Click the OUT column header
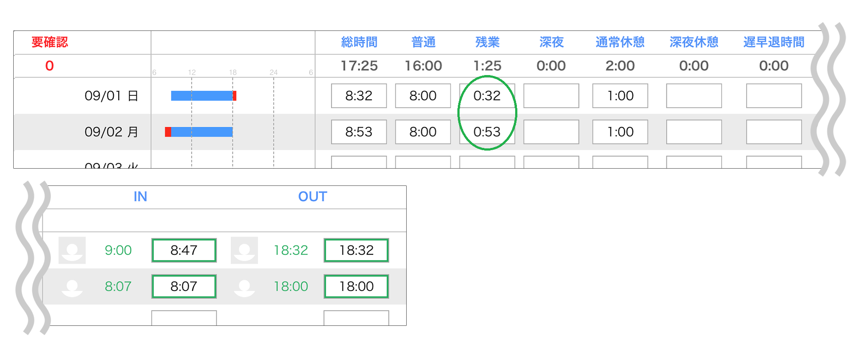Image resolution: width=868 pixels, height=355 pixels. 313,196
